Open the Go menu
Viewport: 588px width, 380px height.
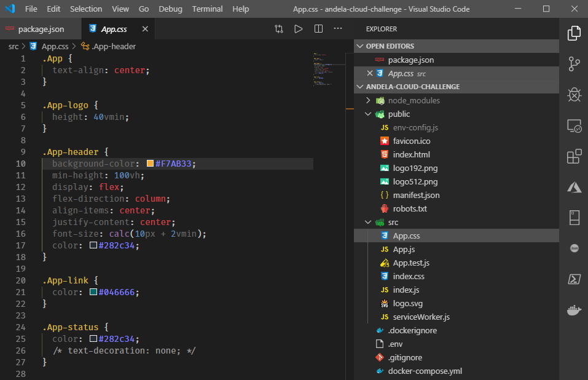pyautogui.click(x=144, y=9)
